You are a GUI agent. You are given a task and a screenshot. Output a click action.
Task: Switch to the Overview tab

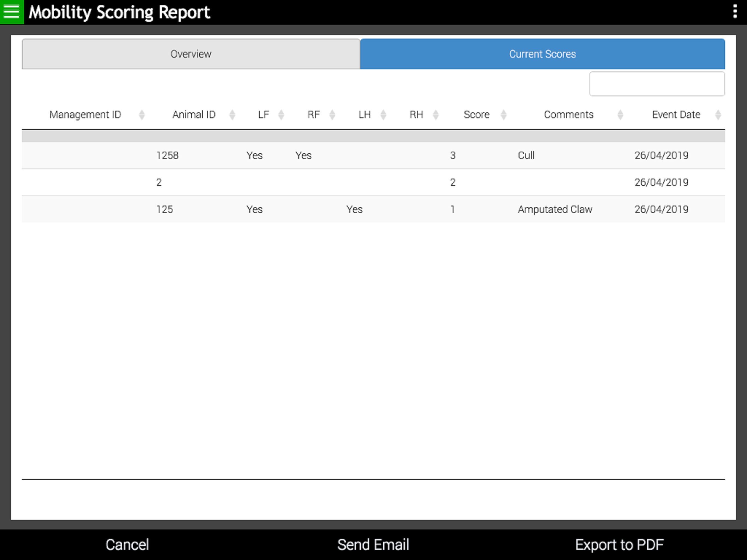click(191, 54)
